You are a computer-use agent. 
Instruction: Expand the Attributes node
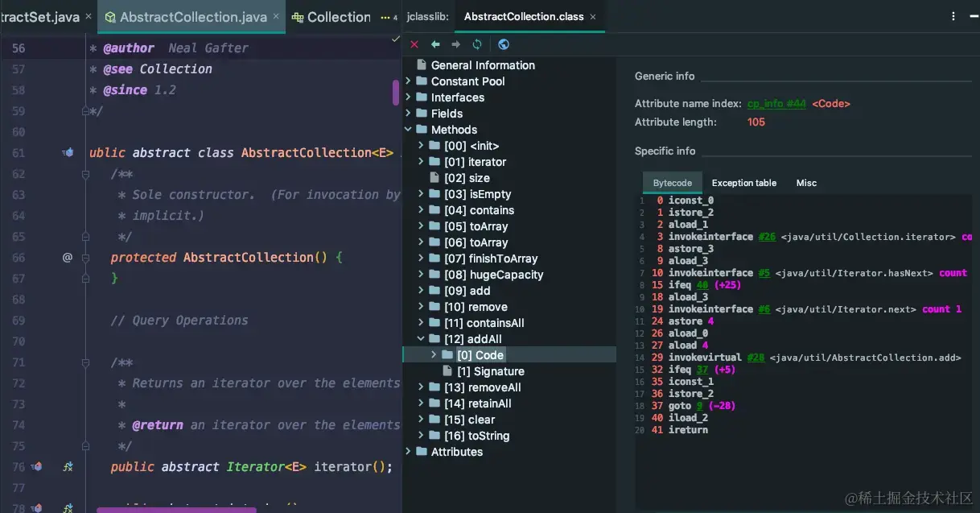coord(409,452)
